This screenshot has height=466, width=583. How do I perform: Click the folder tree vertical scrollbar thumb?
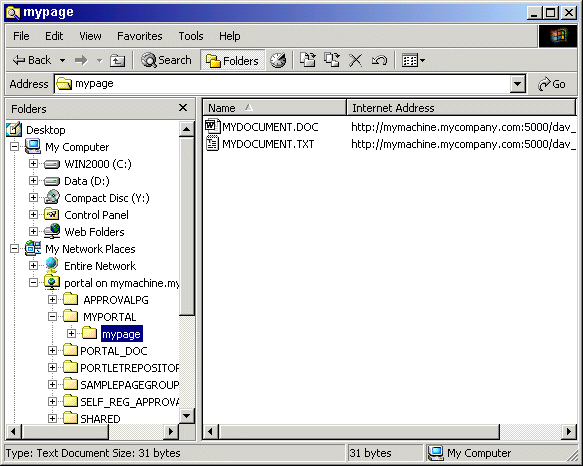point(187,226)
